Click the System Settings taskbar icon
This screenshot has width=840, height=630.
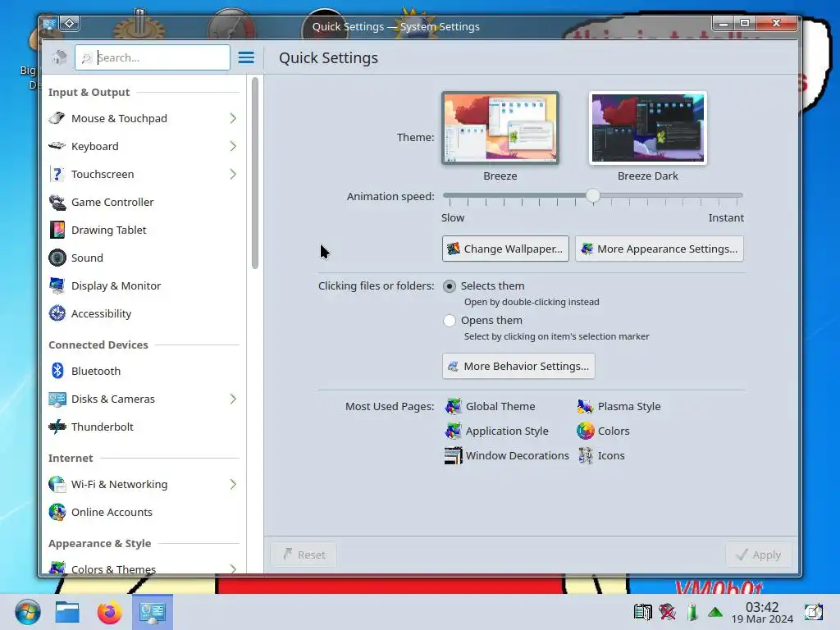(x=152, y=612)
